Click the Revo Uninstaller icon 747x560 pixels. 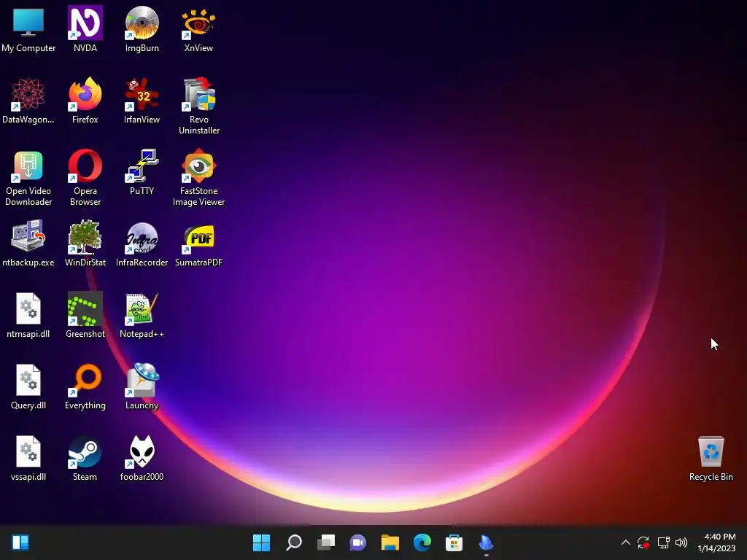(x=198, y=106)
